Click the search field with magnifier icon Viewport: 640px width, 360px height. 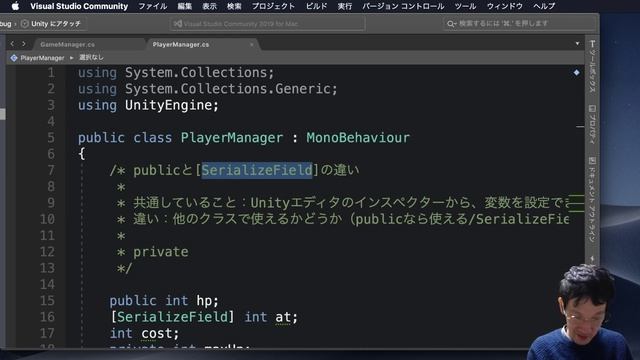point(519,24)
